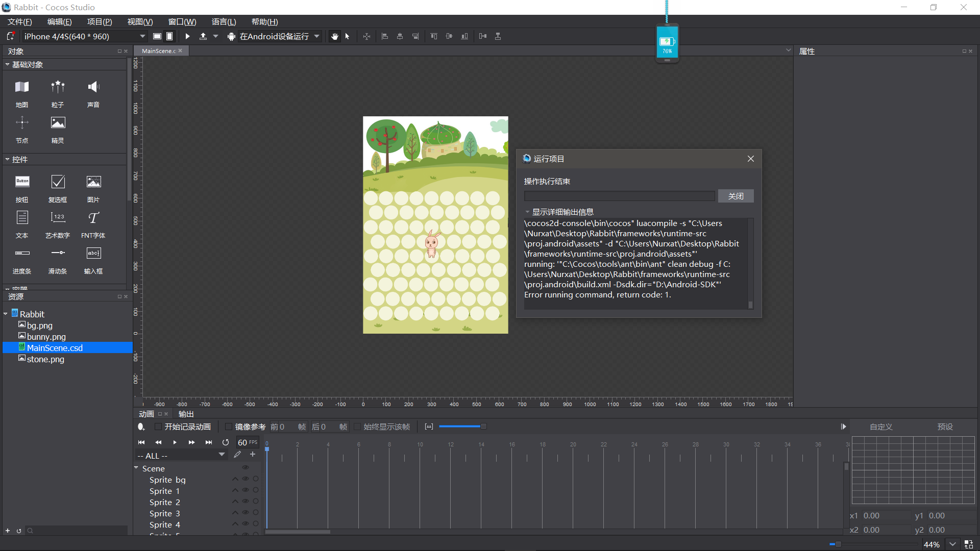Click the hand pan tool in toolbar

[x=334, y=36]
